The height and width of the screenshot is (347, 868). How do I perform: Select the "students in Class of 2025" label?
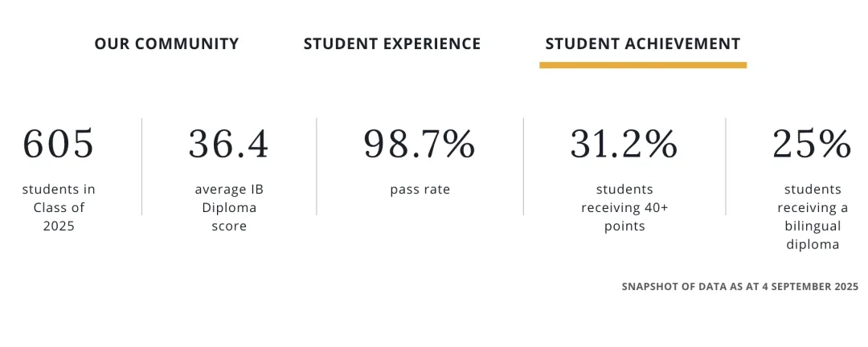59,208
